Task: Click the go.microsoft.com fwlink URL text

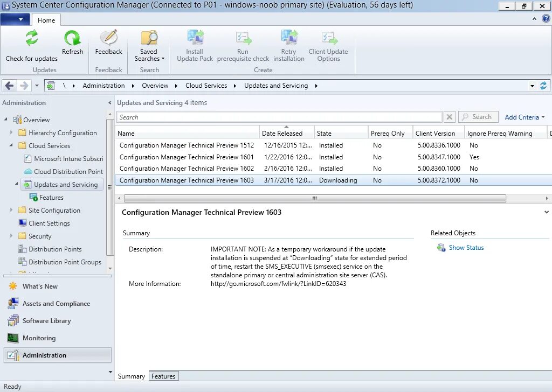Action: pos(279,283)
